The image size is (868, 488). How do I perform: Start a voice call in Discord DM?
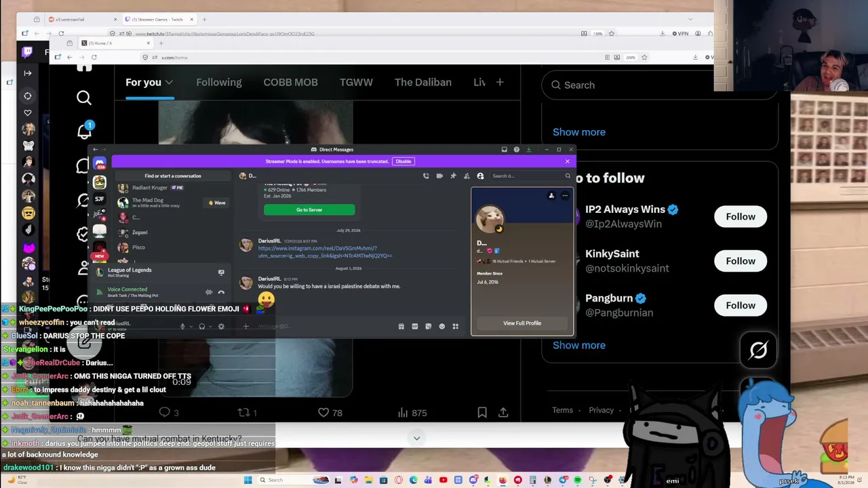[426, 176]
